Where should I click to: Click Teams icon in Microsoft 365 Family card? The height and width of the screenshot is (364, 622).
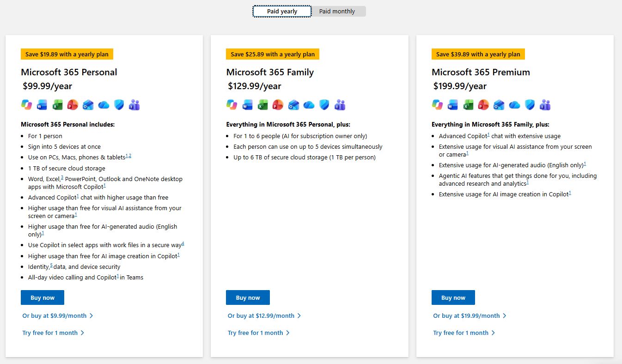(x=340, y=105)
